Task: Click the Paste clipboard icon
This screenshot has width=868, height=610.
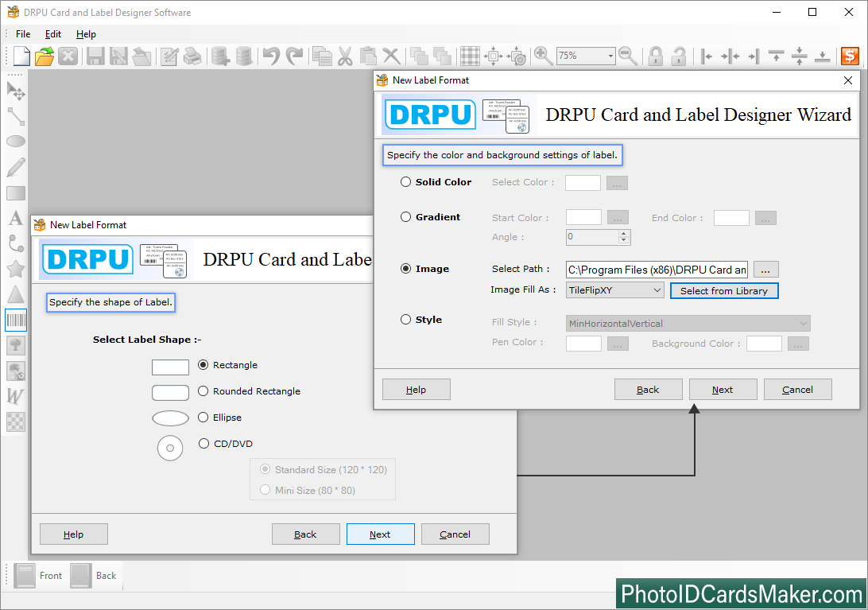Action: tap(368, 56)
